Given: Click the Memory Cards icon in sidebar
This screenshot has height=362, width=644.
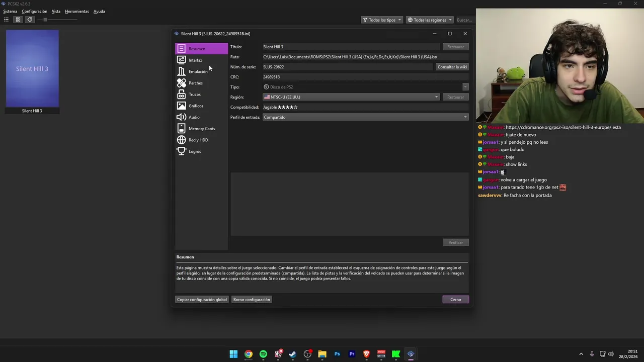Looking at the screenshot, I should [181, 129].
